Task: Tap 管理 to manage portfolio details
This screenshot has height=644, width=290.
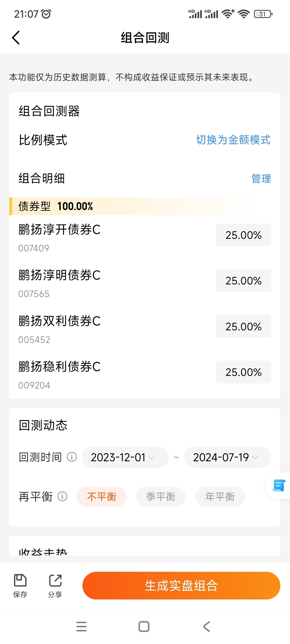Action: pyautogui.click(x=261, y=178)
